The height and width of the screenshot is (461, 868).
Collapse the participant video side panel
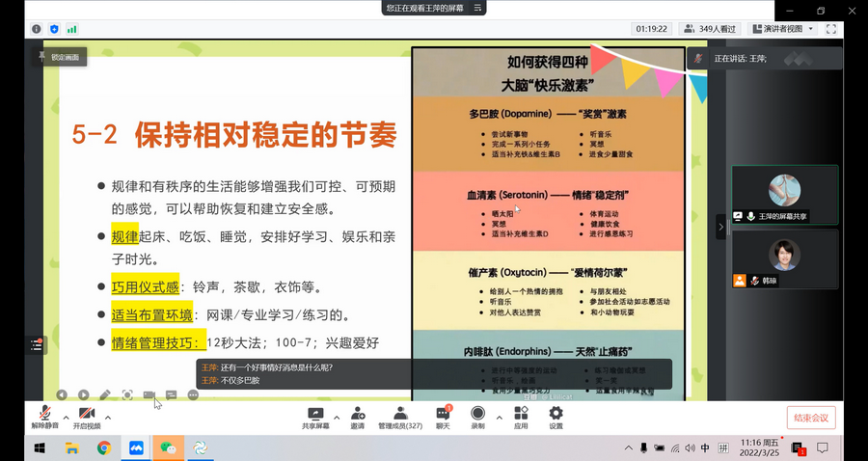pyautogui.click(x=720, y=227)
